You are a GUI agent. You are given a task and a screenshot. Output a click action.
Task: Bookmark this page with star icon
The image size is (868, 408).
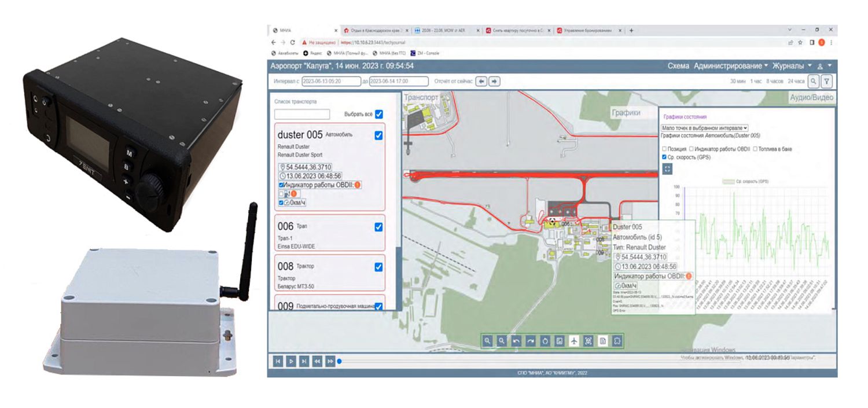800,42
